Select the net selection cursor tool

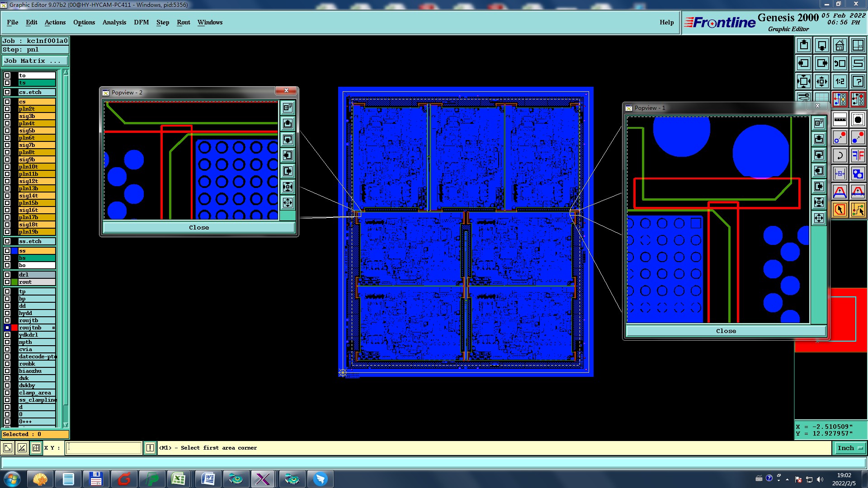tap(858, 210)
